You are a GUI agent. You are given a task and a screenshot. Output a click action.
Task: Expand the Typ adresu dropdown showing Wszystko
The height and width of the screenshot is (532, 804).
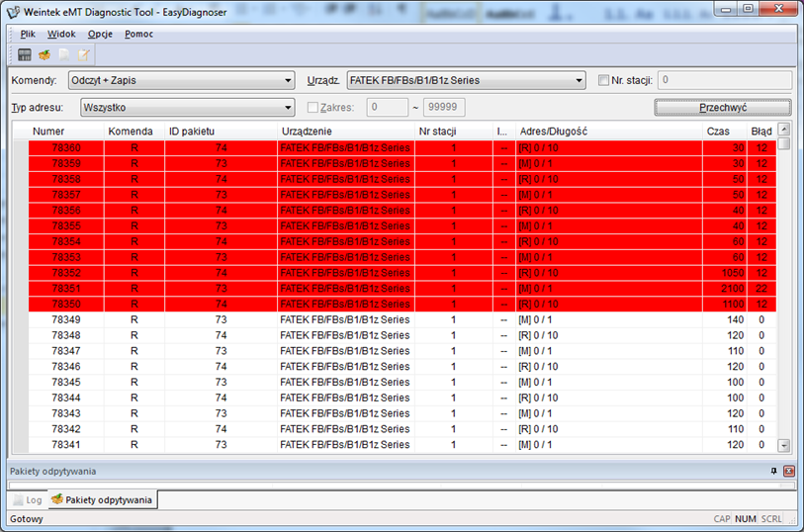(187, 107)
